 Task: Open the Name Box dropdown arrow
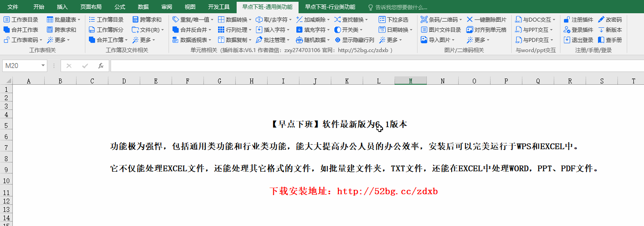click(43, 66)
